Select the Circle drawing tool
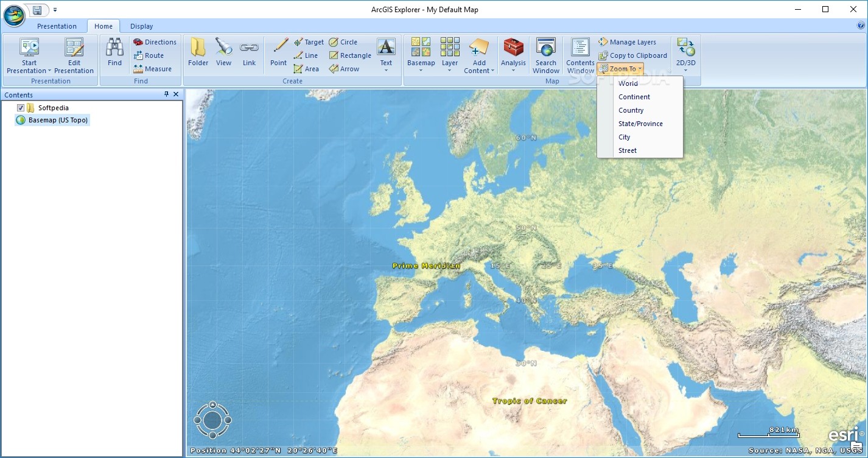 343,42
